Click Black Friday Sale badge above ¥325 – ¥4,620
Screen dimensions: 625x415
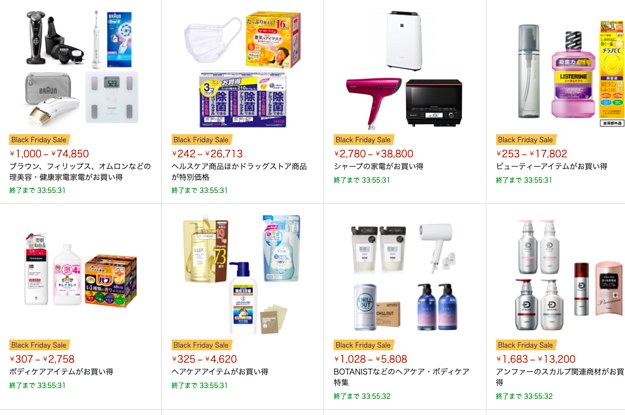[x=201, y=345]
